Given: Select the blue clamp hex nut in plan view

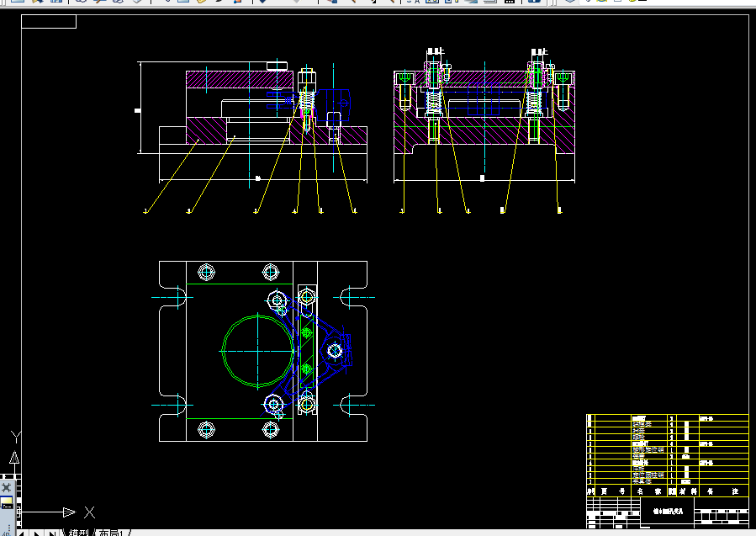Looking at the screenshot, I should click(x=335, y=351).
